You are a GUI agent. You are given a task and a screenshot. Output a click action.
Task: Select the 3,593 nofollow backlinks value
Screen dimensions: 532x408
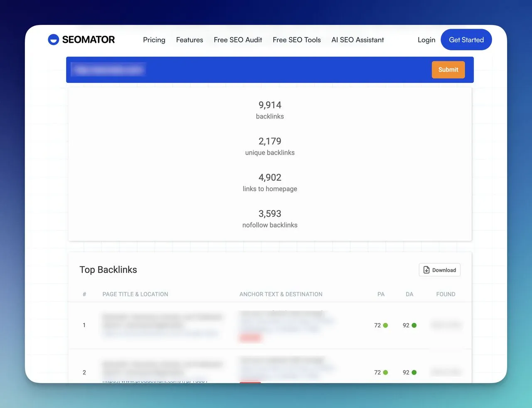pos(270,213)
